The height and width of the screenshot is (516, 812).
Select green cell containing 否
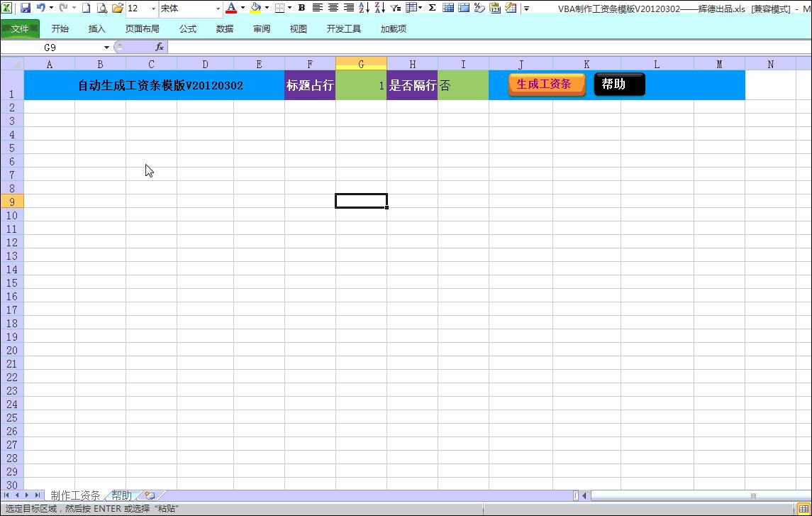pyautogui.click(x=463, y=85)
